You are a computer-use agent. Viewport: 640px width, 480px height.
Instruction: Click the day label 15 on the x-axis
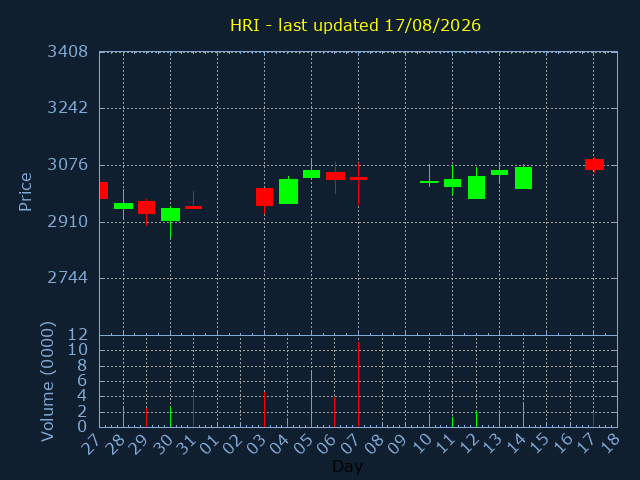pyautogui.click(x=537, y=443)
